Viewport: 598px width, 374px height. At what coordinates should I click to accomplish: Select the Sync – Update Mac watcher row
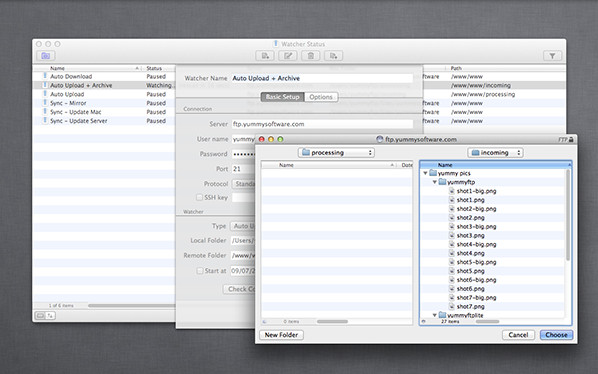click(104, 112)
